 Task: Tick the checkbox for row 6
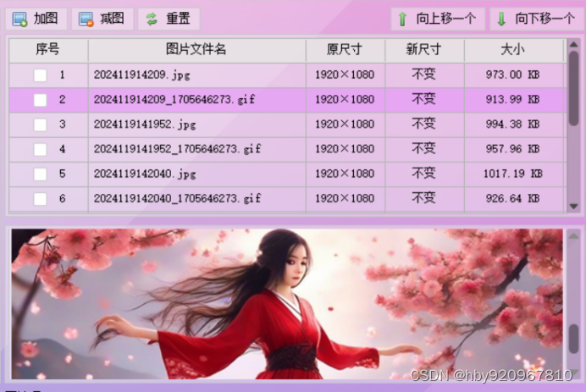[40, 198]
